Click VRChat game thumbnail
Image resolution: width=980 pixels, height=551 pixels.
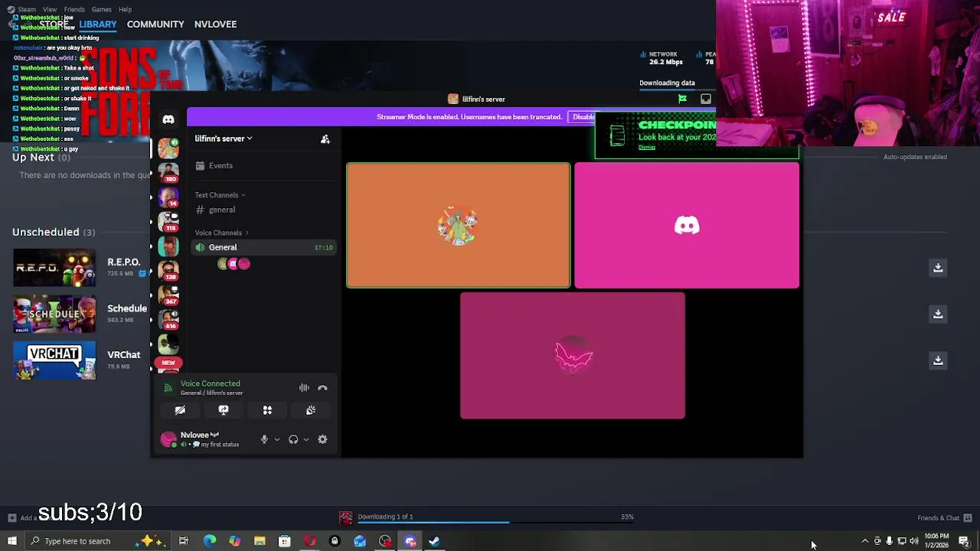point(54,360)
